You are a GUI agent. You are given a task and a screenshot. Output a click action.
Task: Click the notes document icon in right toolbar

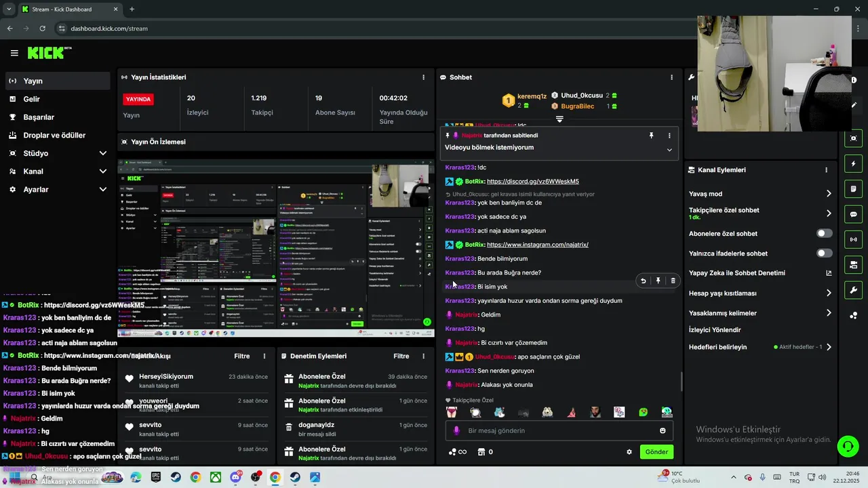(854, 188)
